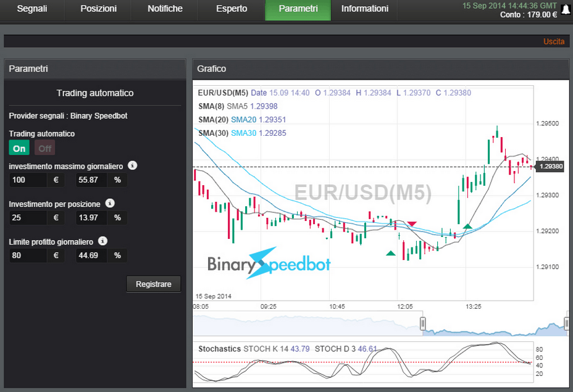Click Provider segnali Binary Speedbot text
The width and height of the screenshot is (573, 392).
68,116
